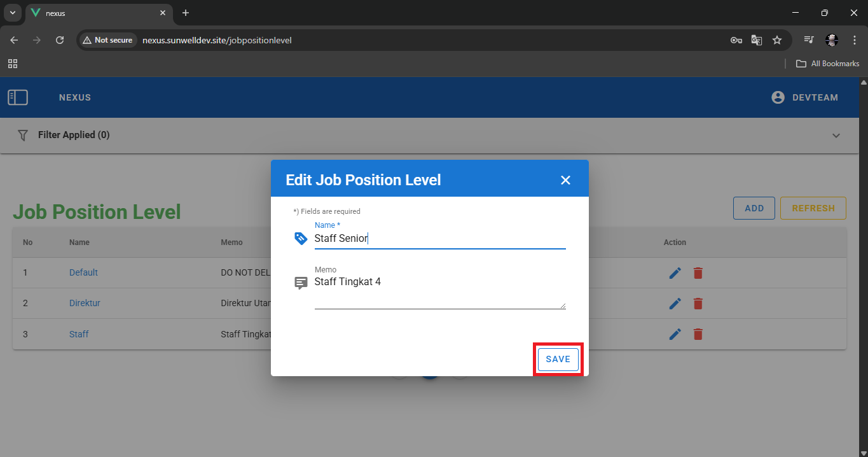868x457 pixels.
Task: Toggle the sidebar navigation panel icon
Action: pyautogui.click(x=18, y=97)
